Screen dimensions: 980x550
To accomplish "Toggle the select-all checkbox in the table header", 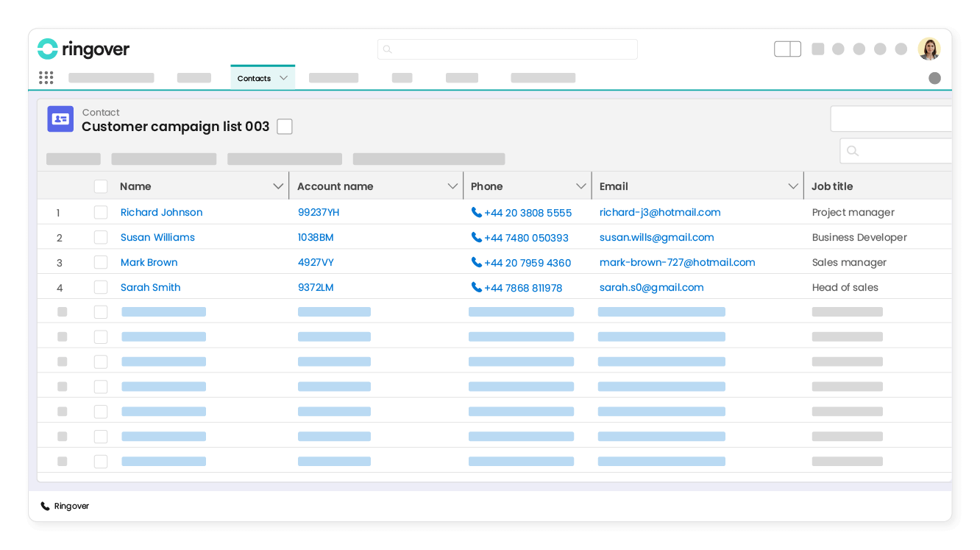I will pyautogui.click(x=101, y=186).
